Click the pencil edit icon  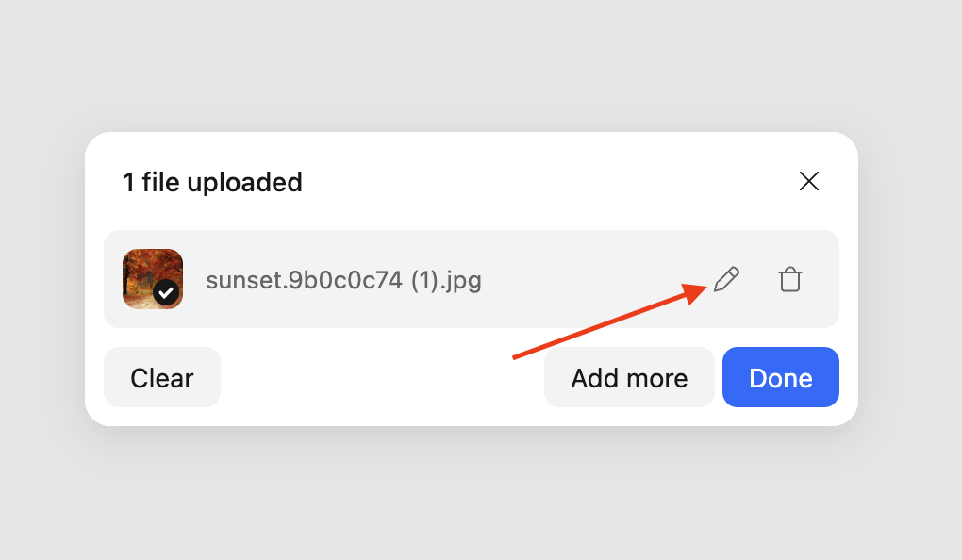(x=725, y=279)
